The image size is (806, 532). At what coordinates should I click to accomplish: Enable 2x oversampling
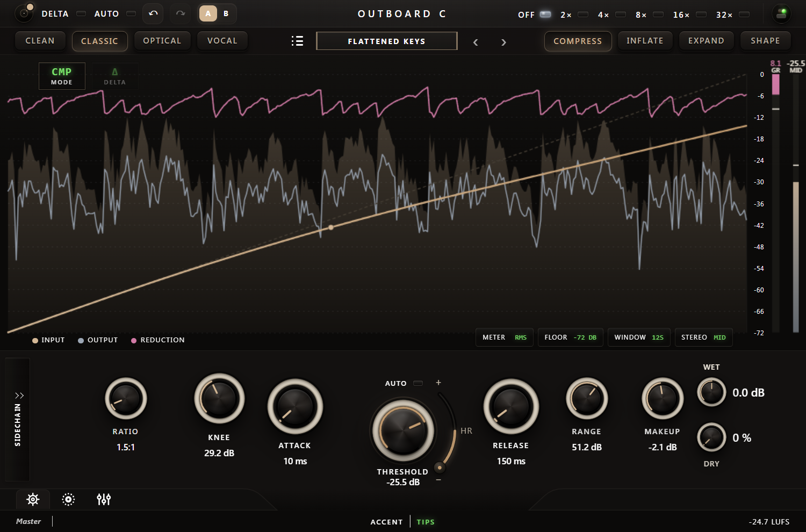[x=583, y=15]
